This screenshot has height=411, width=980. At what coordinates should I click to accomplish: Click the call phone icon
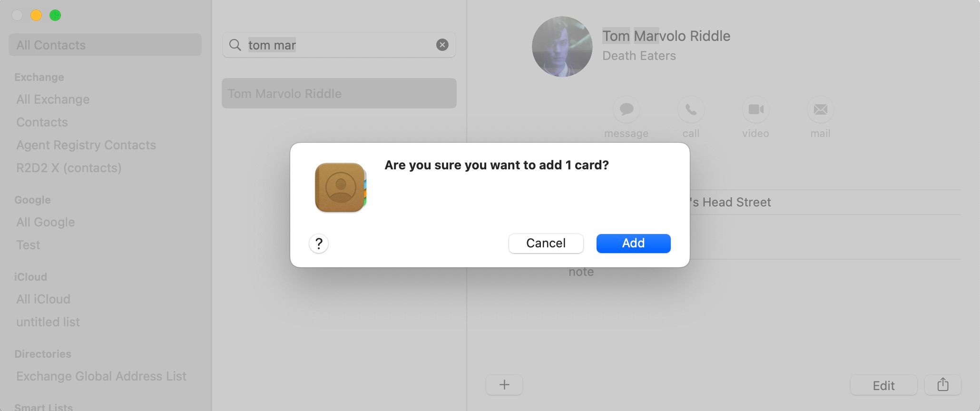click(x=691, y=110)
